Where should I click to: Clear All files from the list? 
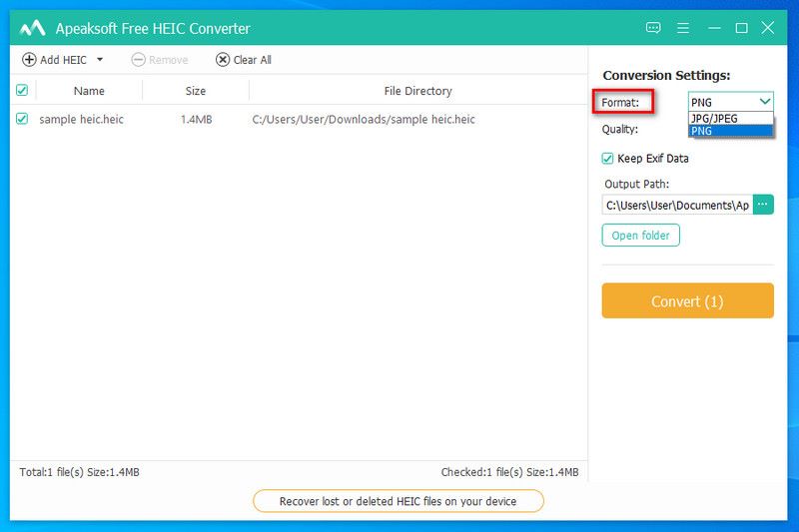tap(243, 60)
